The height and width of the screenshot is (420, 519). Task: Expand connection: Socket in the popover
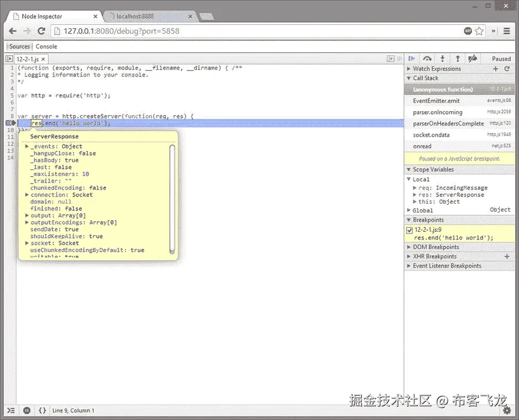[x=27, y=195]
